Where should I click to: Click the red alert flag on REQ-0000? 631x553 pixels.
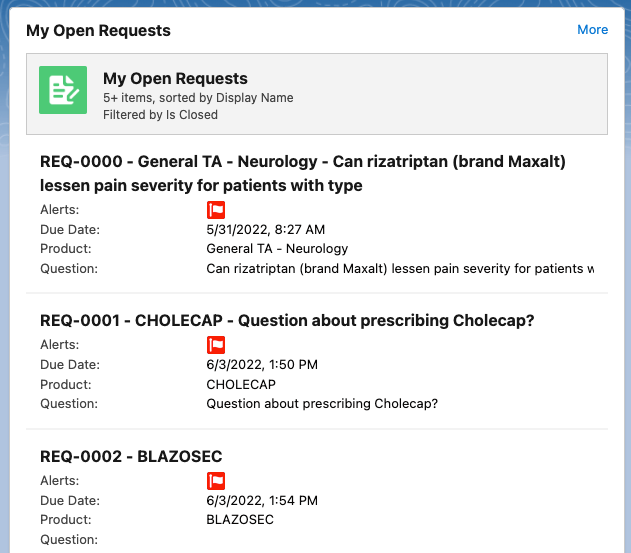216,210
